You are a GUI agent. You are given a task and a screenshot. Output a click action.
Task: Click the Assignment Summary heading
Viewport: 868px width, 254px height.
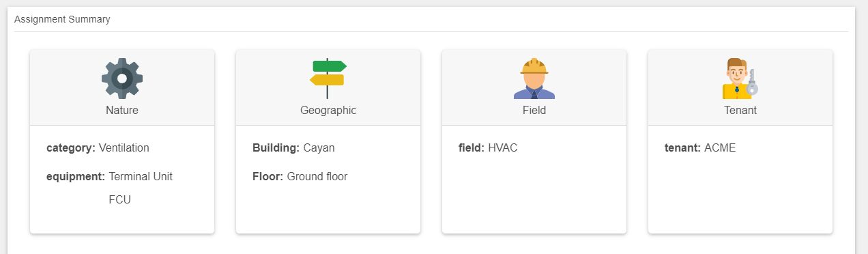[62, 19]
